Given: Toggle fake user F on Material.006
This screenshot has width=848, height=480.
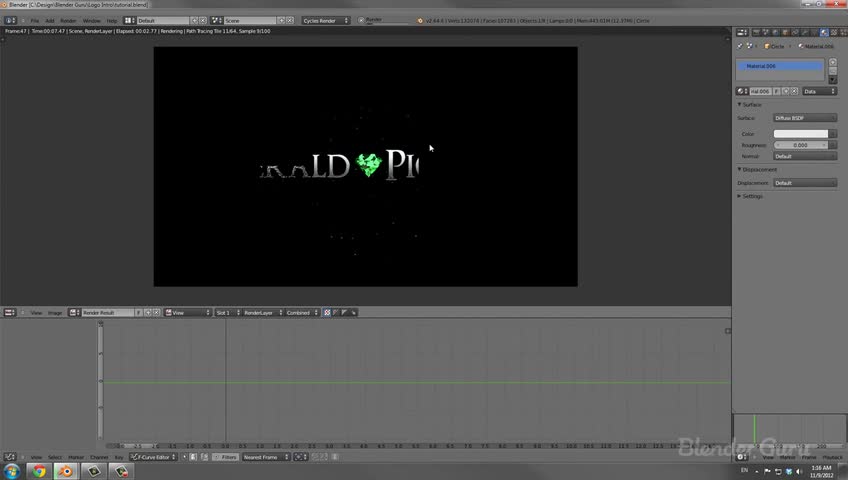Looking at the screenshot, I should (777, 91).
